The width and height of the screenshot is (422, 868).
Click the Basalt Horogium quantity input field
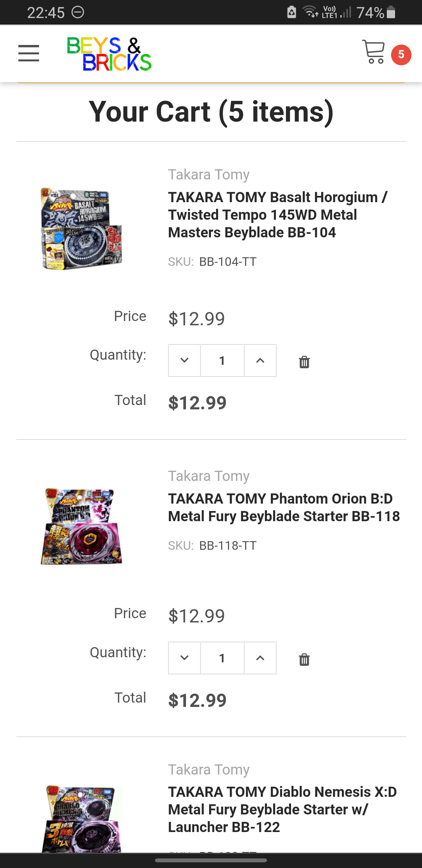point(222,360)
